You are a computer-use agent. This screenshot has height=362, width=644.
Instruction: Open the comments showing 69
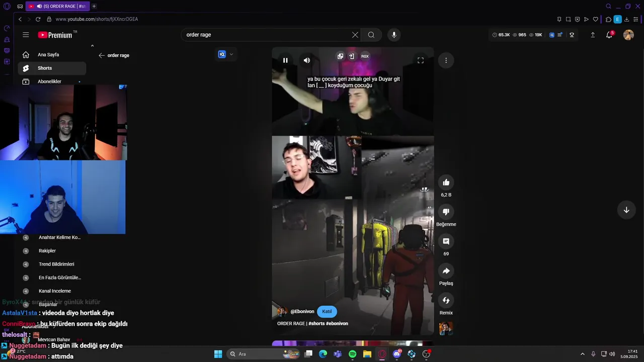click(x=446, y=241)
